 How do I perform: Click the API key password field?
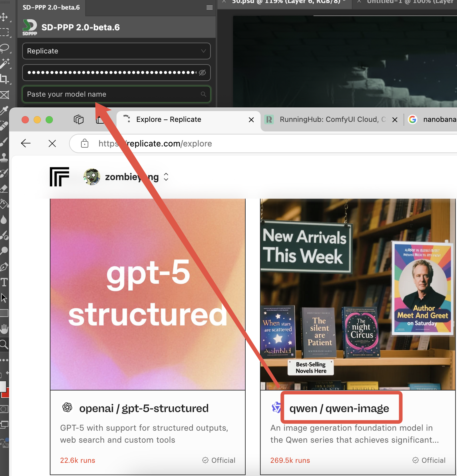click(117, 73)
